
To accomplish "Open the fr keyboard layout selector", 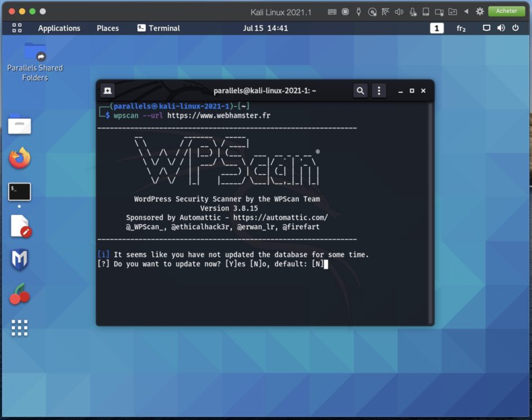I will (461, 29).
